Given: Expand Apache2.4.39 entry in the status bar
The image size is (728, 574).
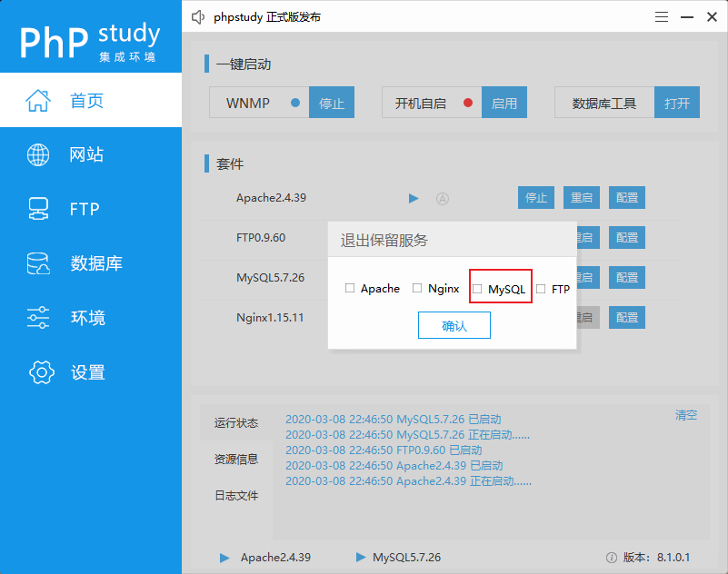Looking at the screenshot, I should tap(224, 557).
